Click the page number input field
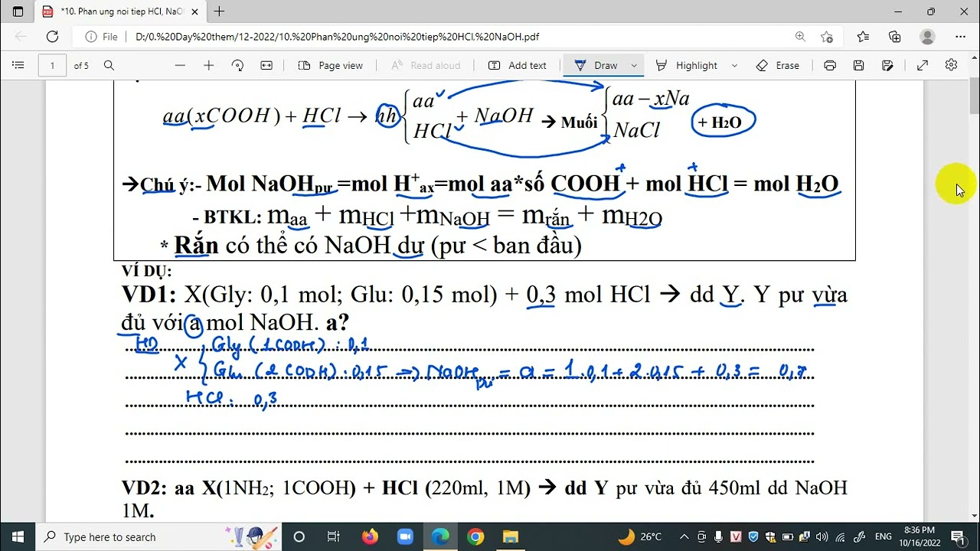This screenshot has width=980, height=551. tap(52, 66)
